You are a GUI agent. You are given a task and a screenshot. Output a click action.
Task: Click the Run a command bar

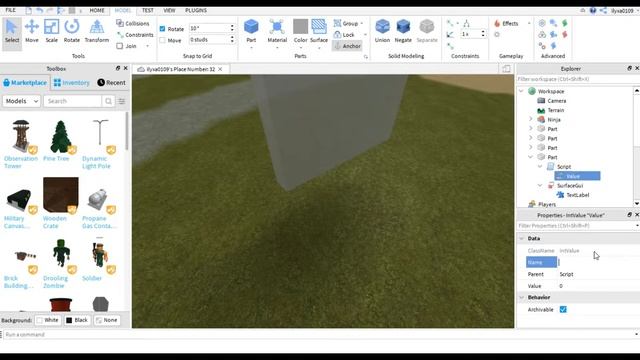pyautogui.click(x=318, y=334)
